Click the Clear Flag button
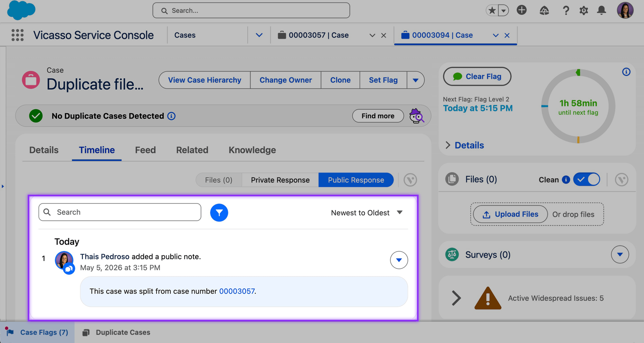Viewport: 644px width, 343px height. click(477, 76)
